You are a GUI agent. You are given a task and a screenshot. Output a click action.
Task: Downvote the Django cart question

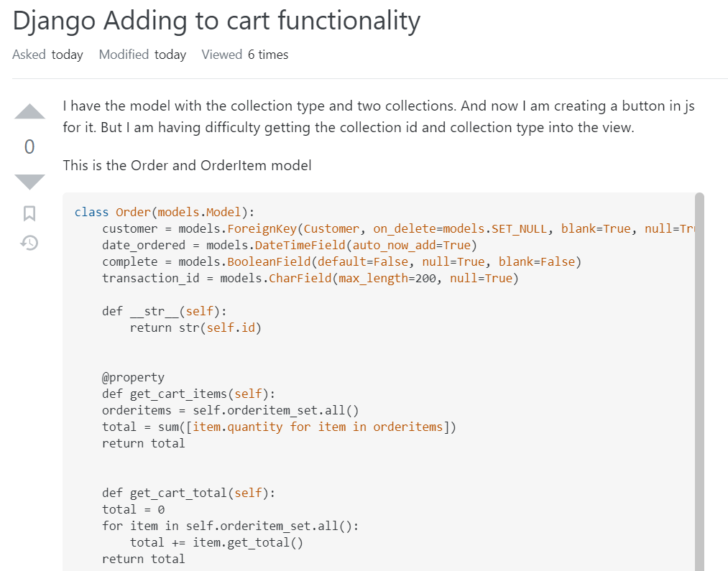[29, 181]
